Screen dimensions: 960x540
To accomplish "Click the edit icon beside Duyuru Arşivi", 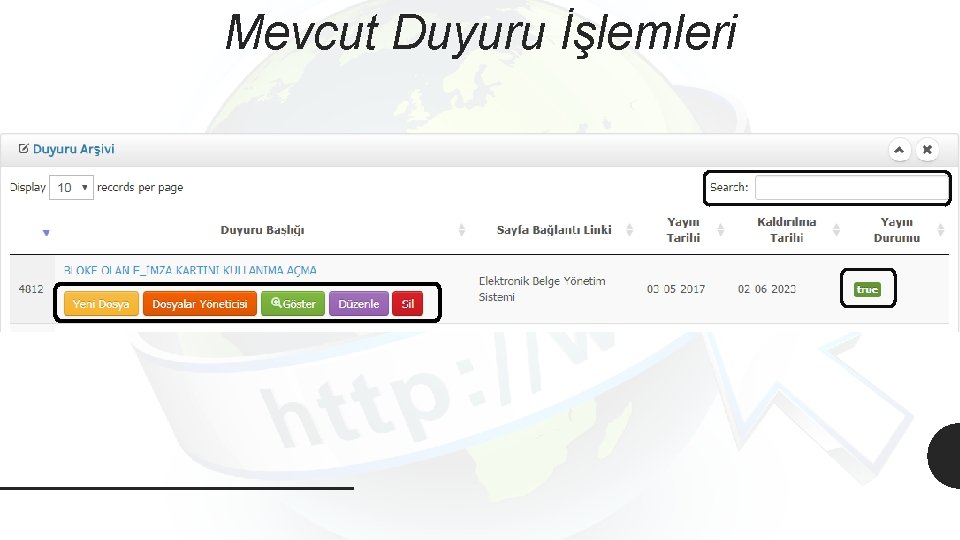I will (x=23, y=149).
